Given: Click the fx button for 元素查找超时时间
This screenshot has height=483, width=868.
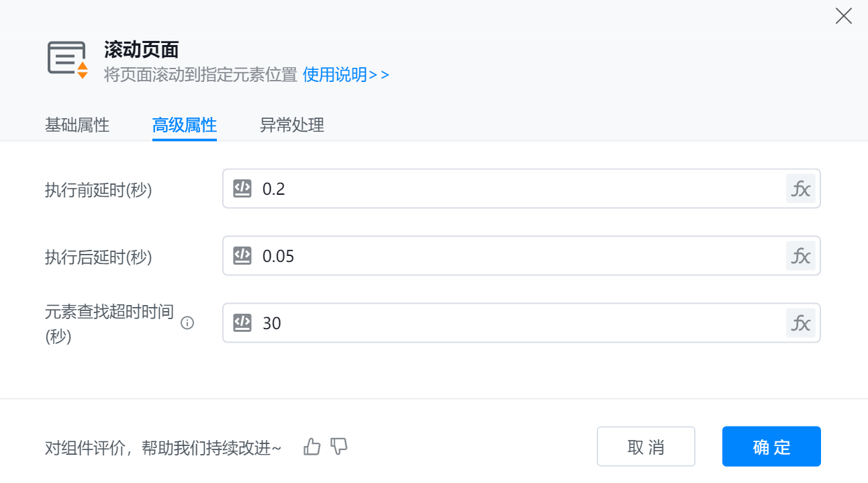Looking at the screenshot, I should (x=800, y=323).
